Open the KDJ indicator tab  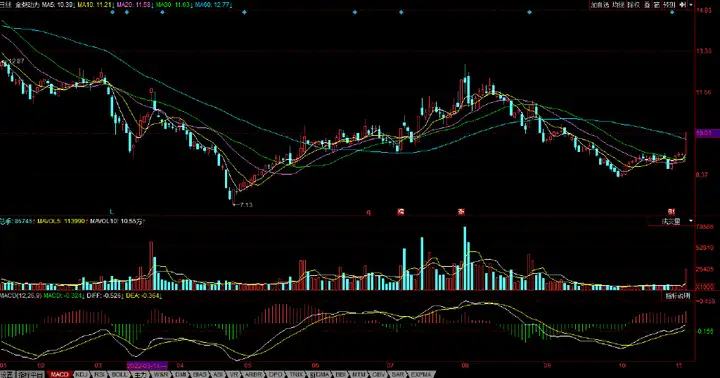pyautogui.click(x=82, y=374)
